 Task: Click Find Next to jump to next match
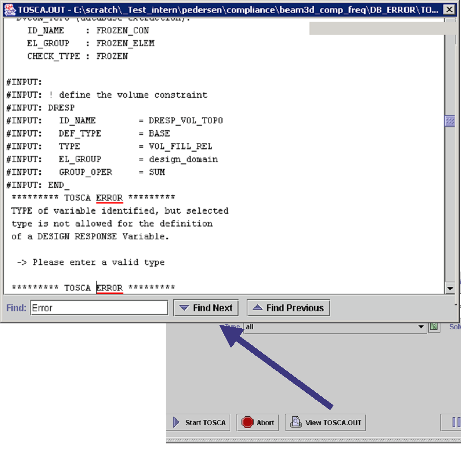[206, 308]
